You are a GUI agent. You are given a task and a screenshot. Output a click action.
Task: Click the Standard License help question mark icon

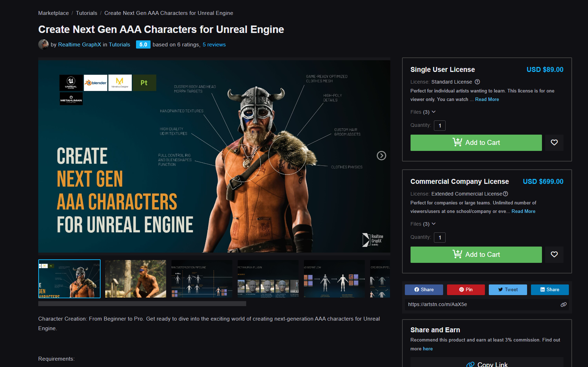tap(477, 82)
